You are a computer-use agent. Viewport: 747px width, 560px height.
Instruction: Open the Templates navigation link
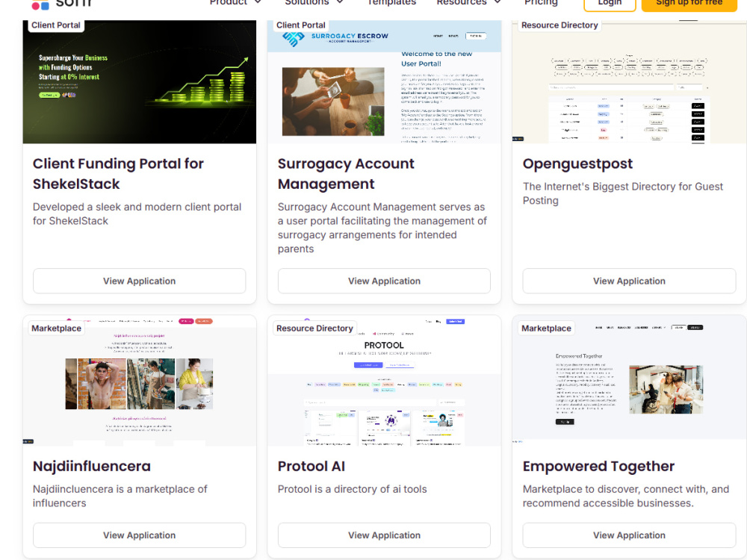pyautogui.click(x=391, y=2)
